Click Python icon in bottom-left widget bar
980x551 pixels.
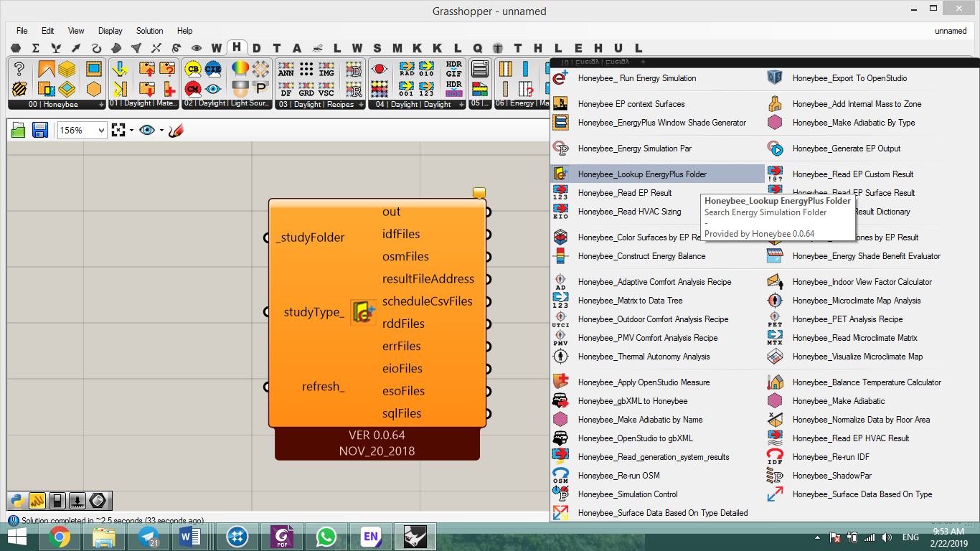point(17,500)
